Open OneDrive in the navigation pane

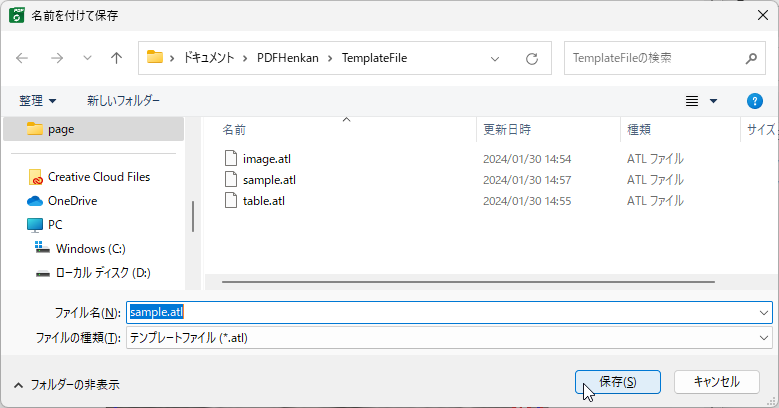(x=63, y=201)
